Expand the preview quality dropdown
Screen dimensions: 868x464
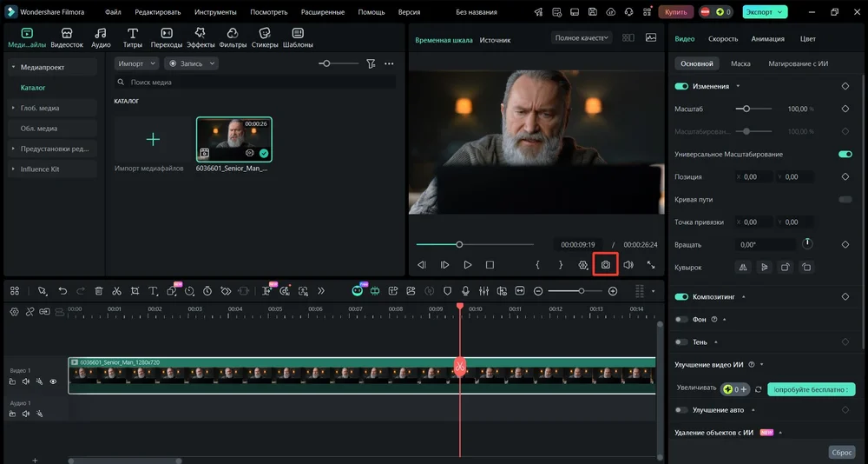pyautogui.click(x=582, y=38)
